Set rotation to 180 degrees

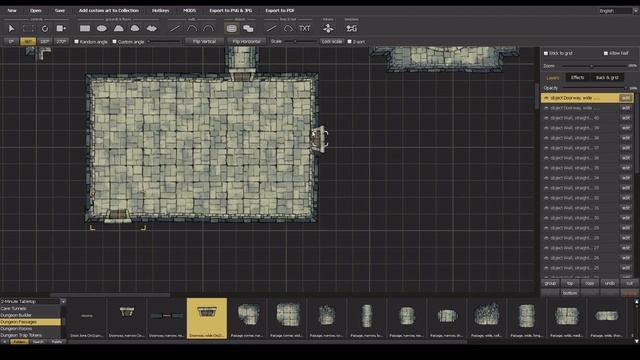44,42
